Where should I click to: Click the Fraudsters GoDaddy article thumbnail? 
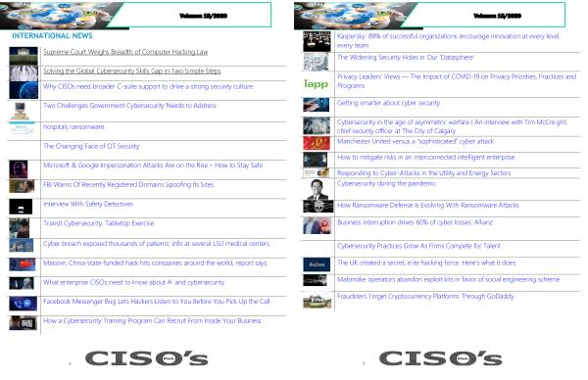pos(318,302)
